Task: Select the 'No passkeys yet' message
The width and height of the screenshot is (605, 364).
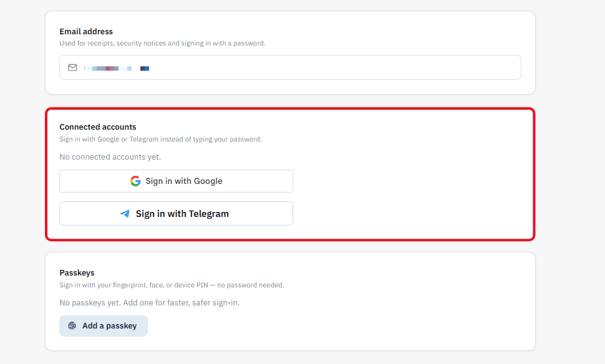Action: click(x=149, y=303)
